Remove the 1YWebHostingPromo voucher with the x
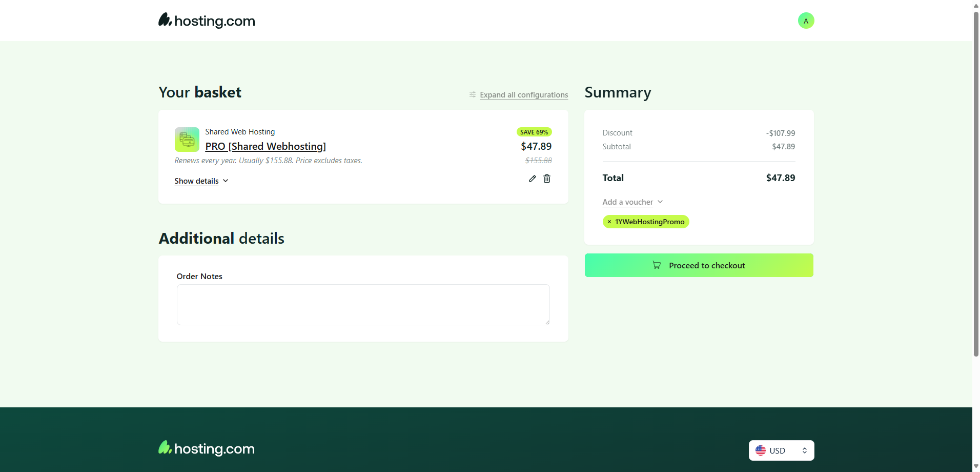The width and height of the screenshot is (980, 472). click(x=609, y=222)
